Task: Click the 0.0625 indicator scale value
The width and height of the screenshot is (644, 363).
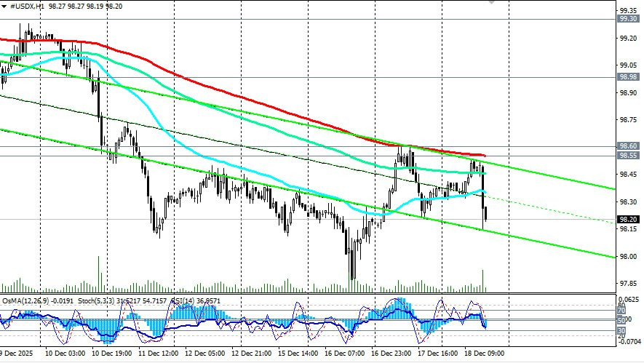Action: (629, 300)
